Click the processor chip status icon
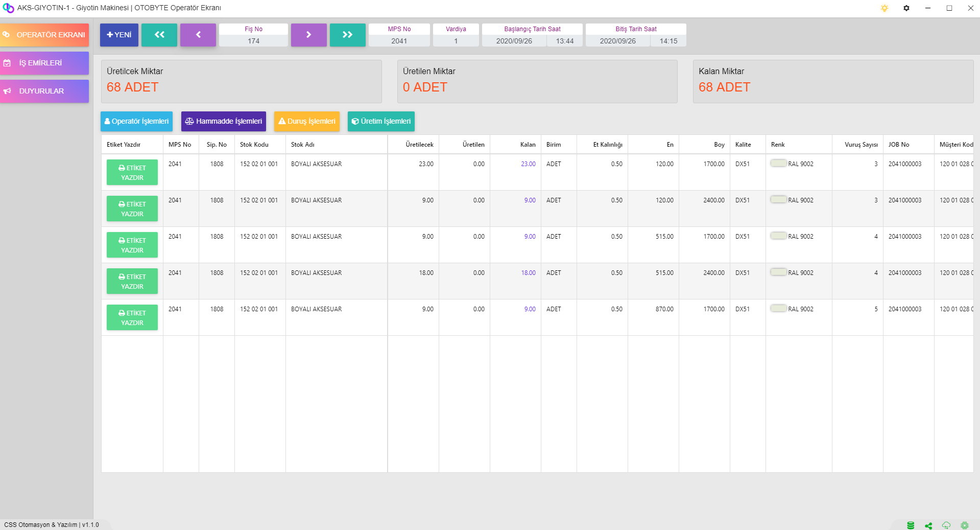 coord(964,525)
